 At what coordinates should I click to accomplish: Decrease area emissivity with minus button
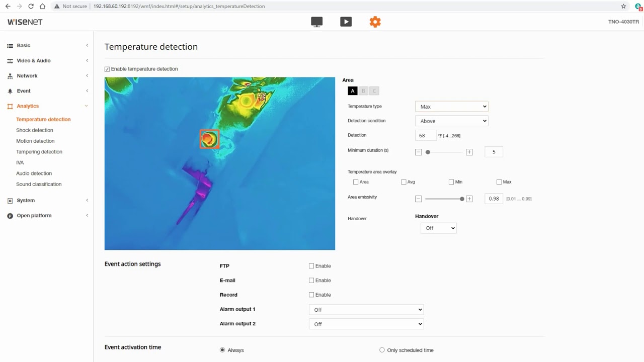pos(418,199)
